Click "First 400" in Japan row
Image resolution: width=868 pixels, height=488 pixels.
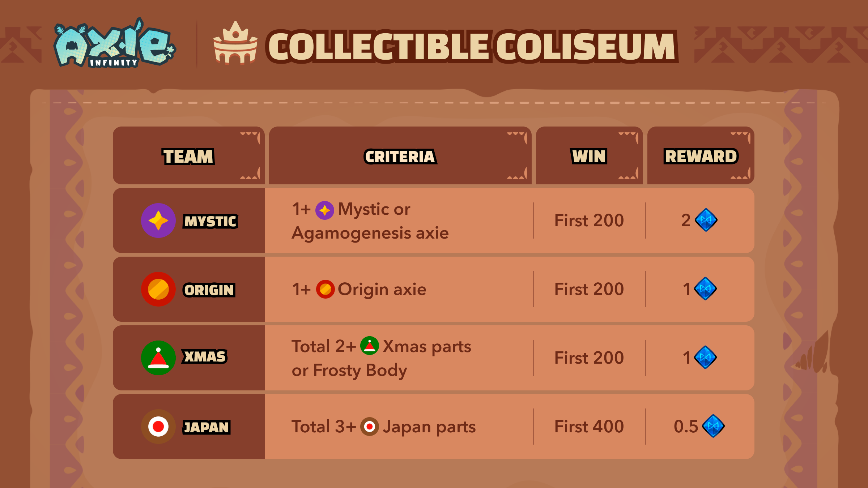(x=589, y=427)
